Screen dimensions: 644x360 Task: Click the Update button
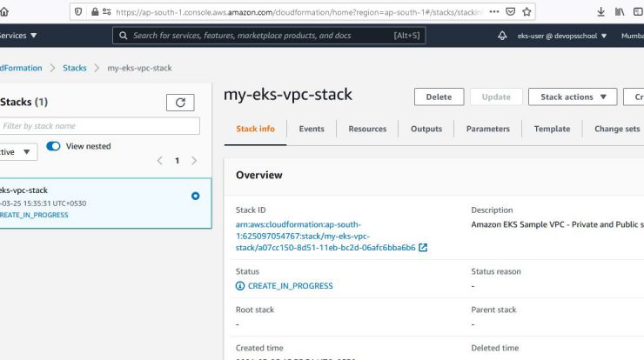496,97
